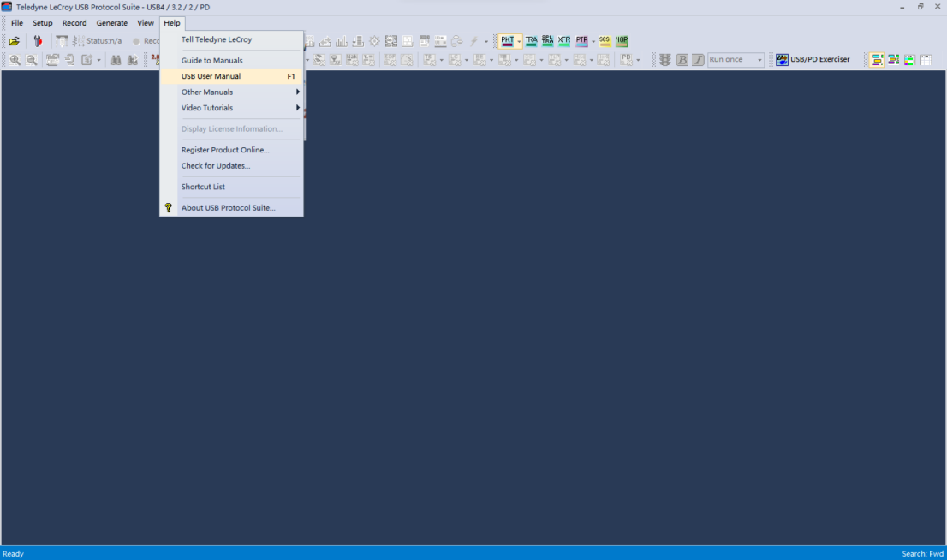
Task: Toggle the PKT packet level view
Action: (507, 41)
